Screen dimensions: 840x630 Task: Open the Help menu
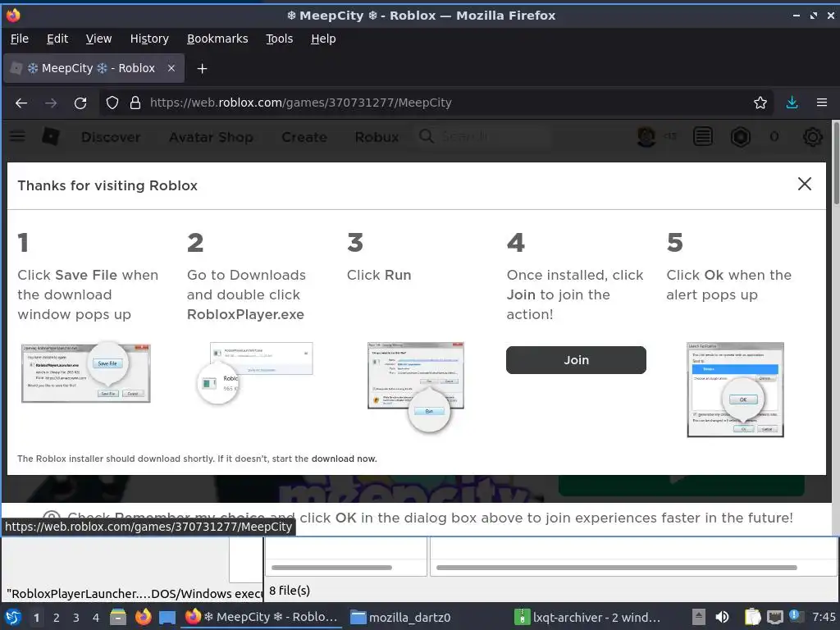[x=323, y=39]
